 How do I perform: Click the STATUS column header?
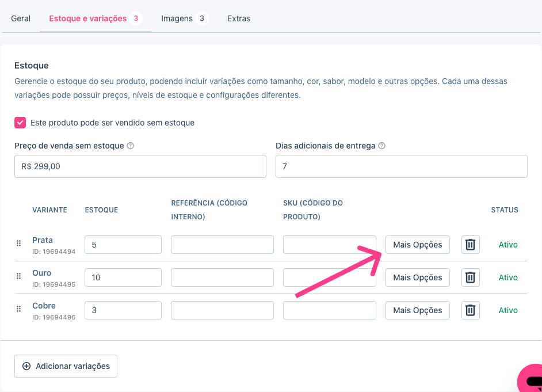coord(505,210)
